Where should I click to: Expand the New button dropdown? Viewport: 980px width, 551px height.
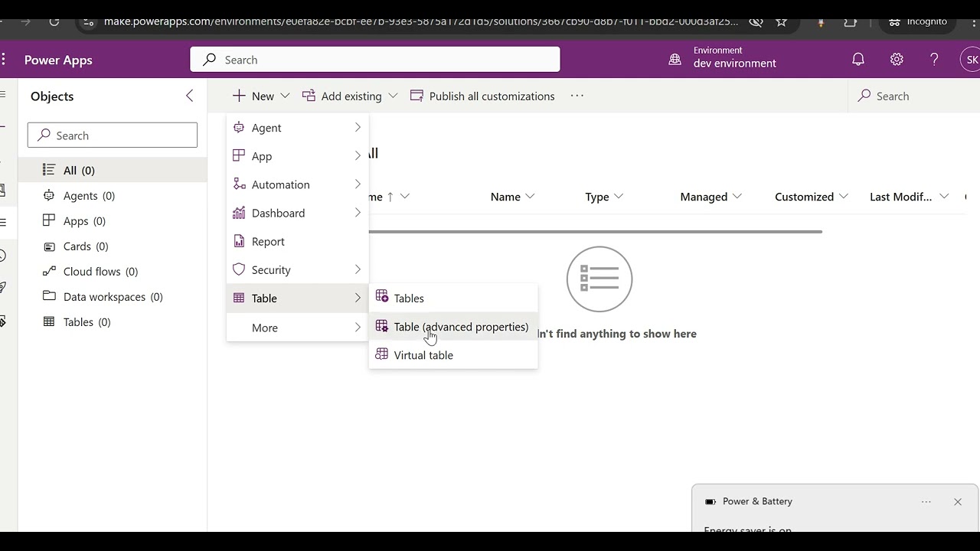285,96
